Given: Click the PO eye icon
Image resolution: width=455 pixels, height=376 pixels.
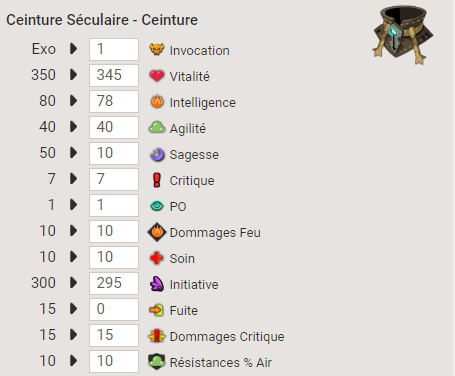Looking at the screenshot, I should (157, 206).
